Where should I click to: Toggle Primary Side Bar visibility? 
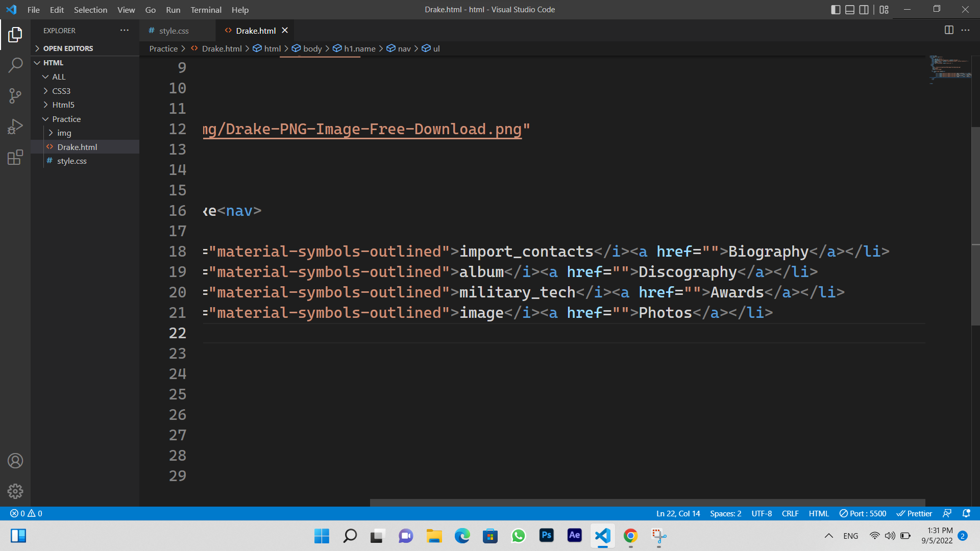836,10
